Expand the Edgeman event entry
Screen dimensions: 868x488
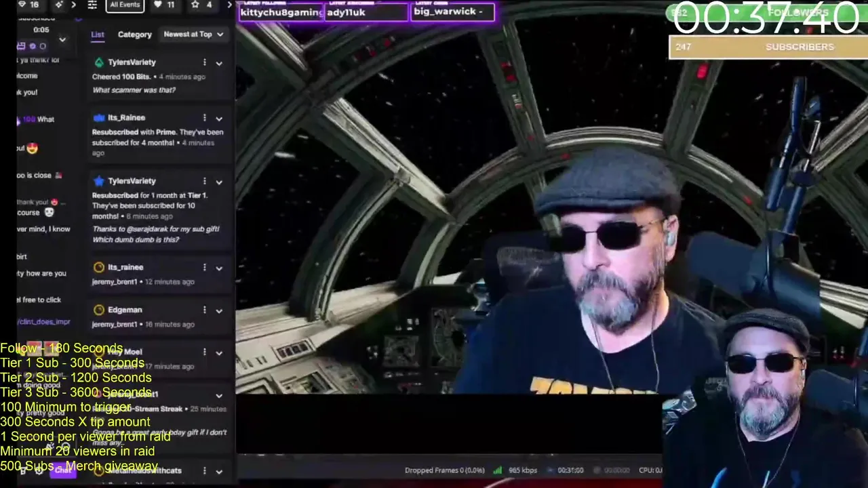[x=219, y=310]
